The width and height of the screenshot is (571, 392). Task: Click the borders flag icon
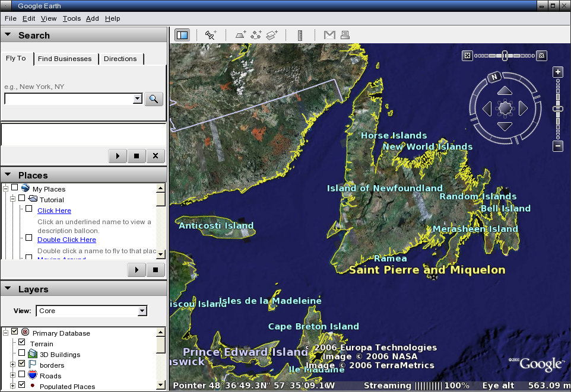tap(33, 364)
